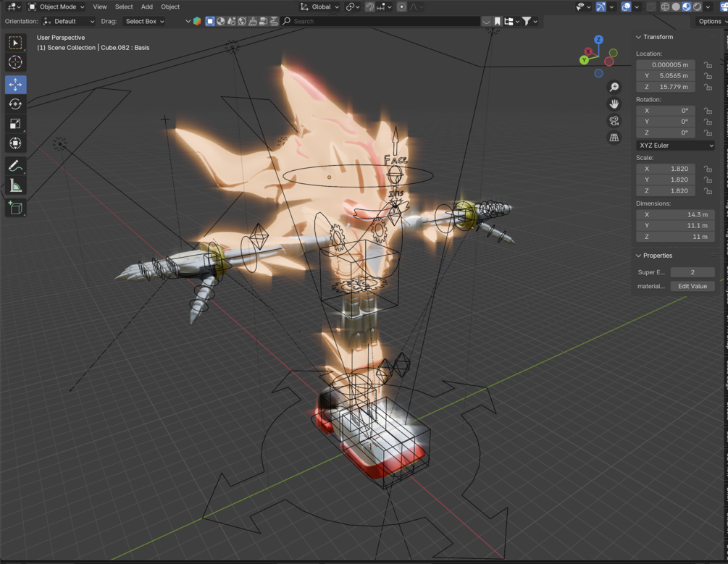This screenshot has width=728, height=564.
Task: Open the Add menu
Action: point(147,7)
